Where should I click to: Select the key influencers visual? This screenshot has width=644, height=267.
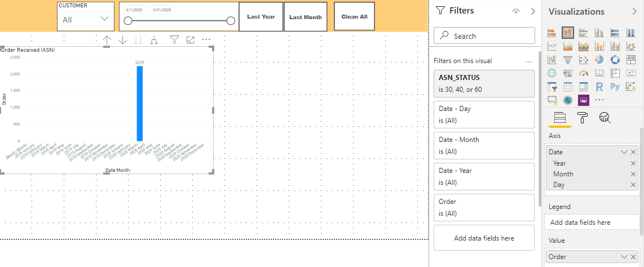coord(630,87)
